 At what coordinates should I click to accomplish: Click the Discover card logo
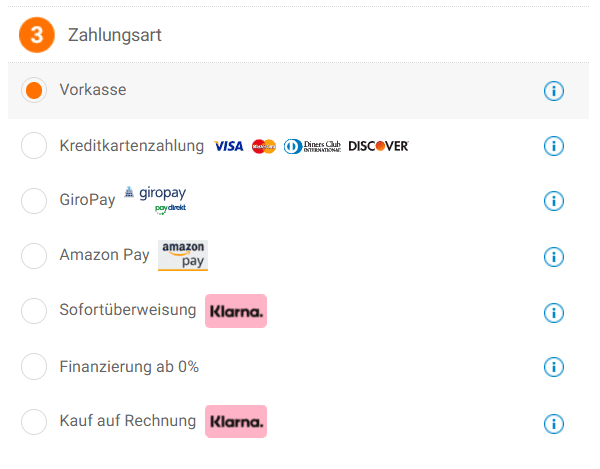[378, 146]
